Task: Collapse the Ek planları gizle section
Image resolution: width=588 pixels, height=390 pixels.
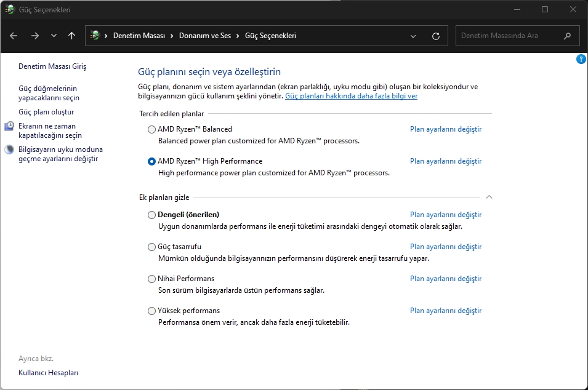Action: 489,197
